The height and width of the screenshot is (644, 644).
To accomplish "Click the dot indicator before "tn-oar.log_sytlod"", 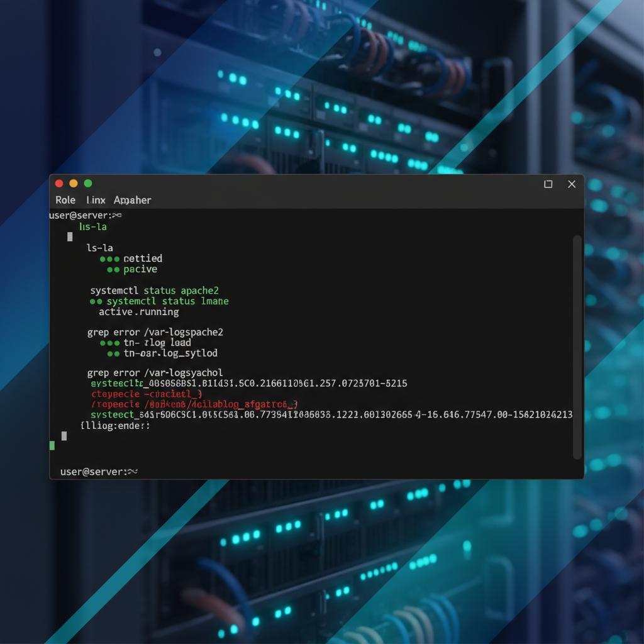I will 115,353.
